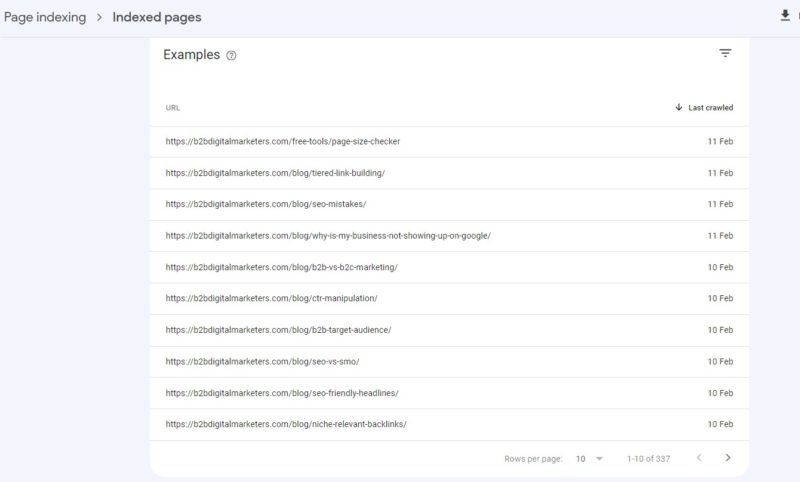The width and height of the screenshot is (800, 482).
Task: Select the seo-friendly-headlines URL row
Action: coord(282,393)
